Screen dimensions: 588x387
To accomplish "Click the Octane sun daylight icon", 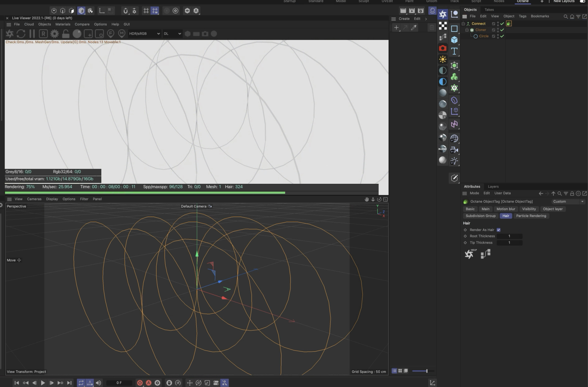I will pyautogui.click(x=443, y=60).
